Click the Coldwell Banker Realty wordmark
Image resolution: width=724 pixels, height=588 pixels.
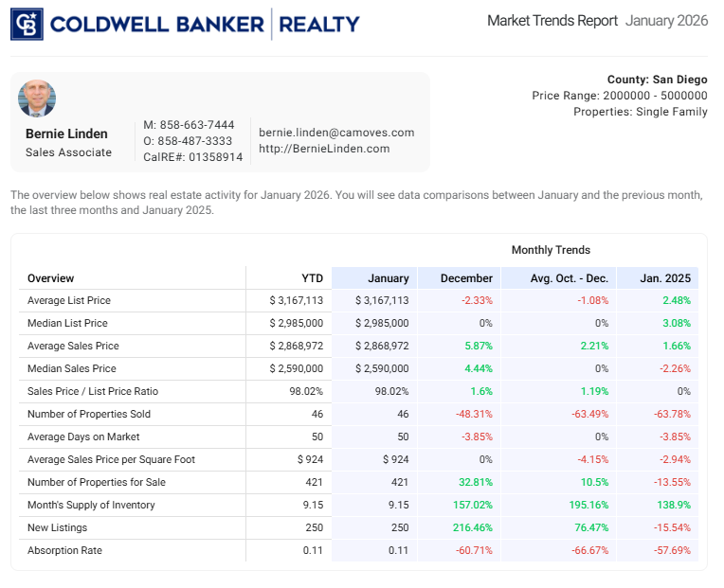tap(205, 24)
